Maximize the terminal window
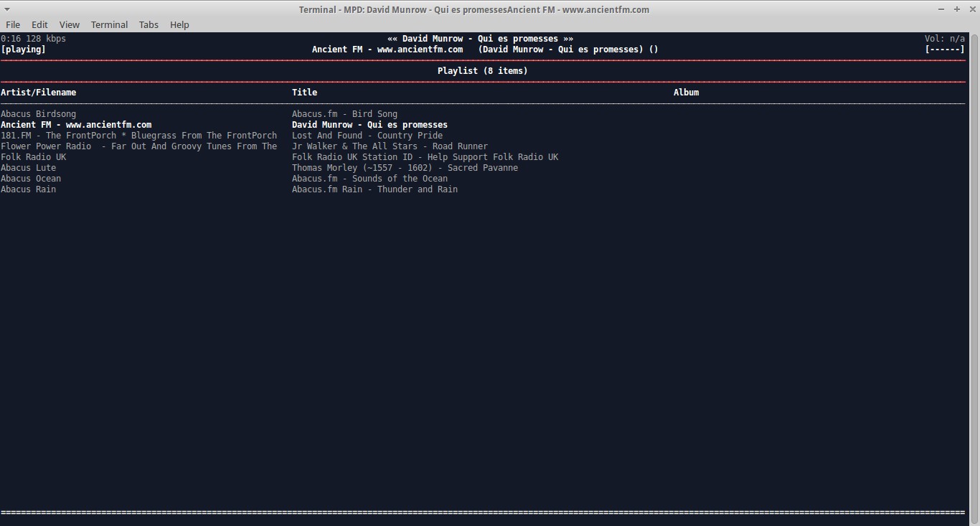Viewport: 980px width, 526px height. pyautogui.click(x=956, y=9)
